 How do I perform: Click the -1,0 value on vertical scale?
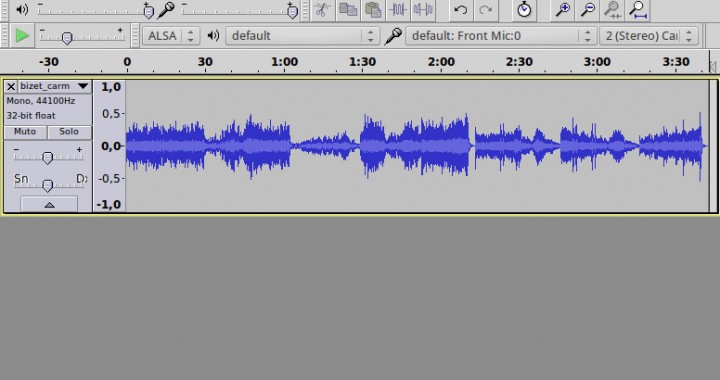click(109, 204)
